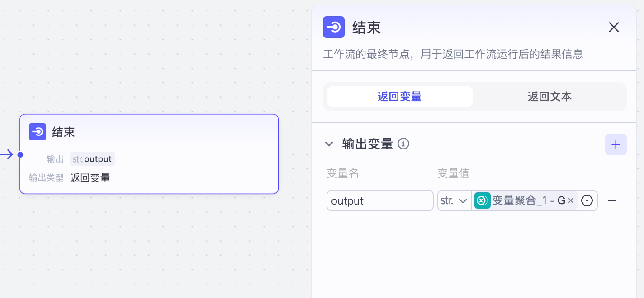644x298 pixels.
Task: Click the output variable name field
Action: pos(380,200)
